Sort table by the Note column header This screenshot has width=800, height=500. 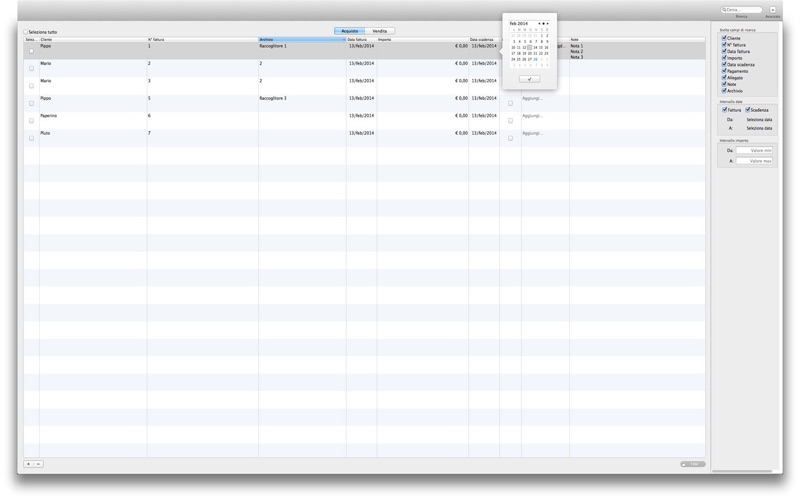point(637,39)
